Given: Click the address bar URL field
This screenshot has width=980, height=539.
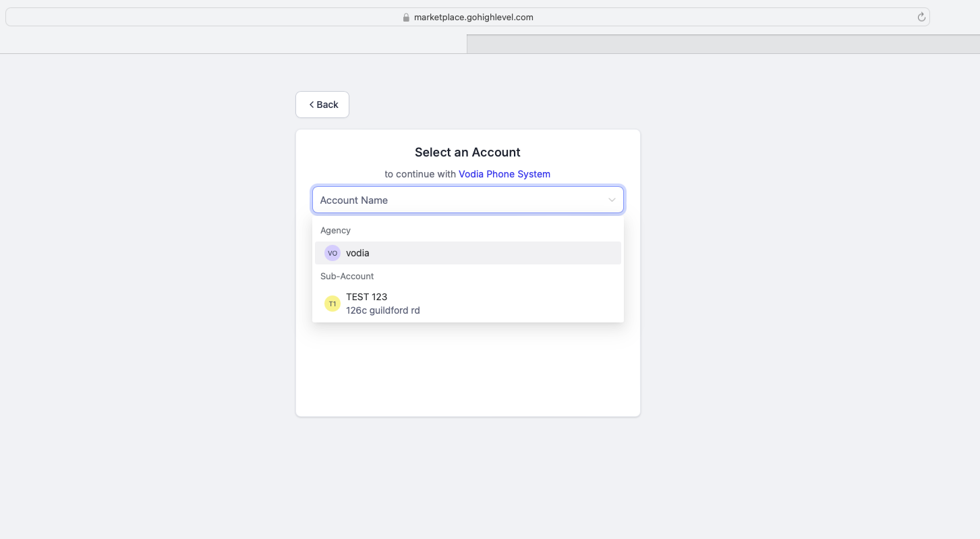Looking at the screenshot, I should [x=467, y=17].
